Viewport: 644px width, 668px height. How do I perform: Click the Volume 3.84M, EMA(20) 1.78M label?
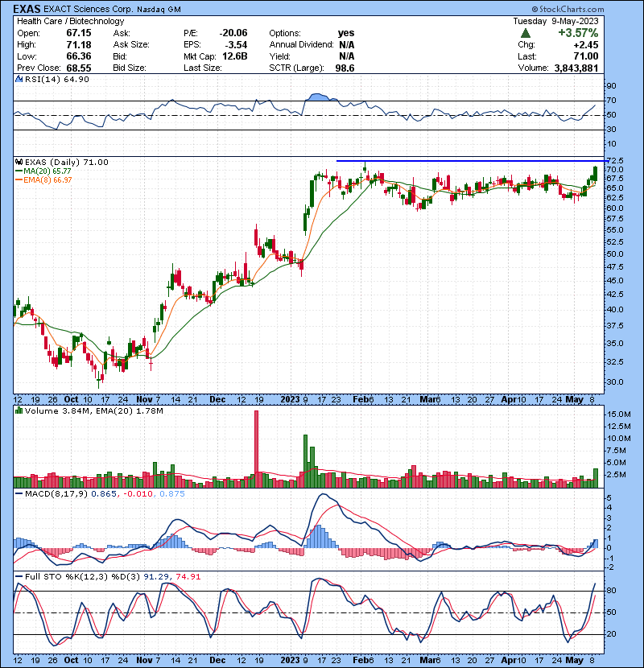coord(93,411)
